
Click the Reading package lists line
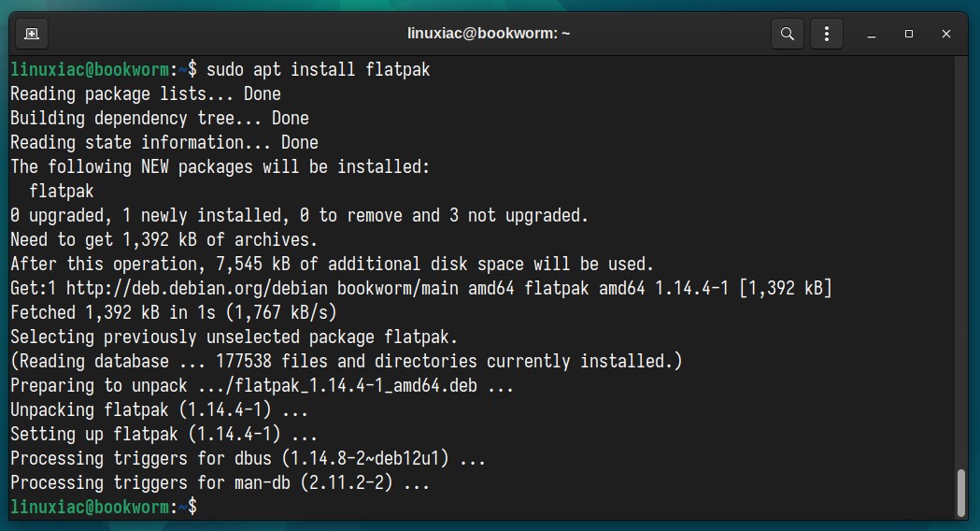tap(146, 93)
